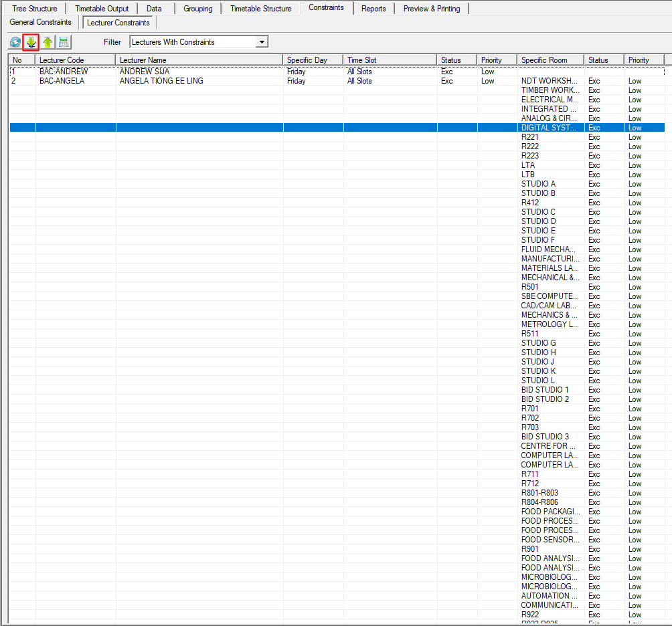
Task: Click the green up arrow export icon
Action: tap(48, 42)
